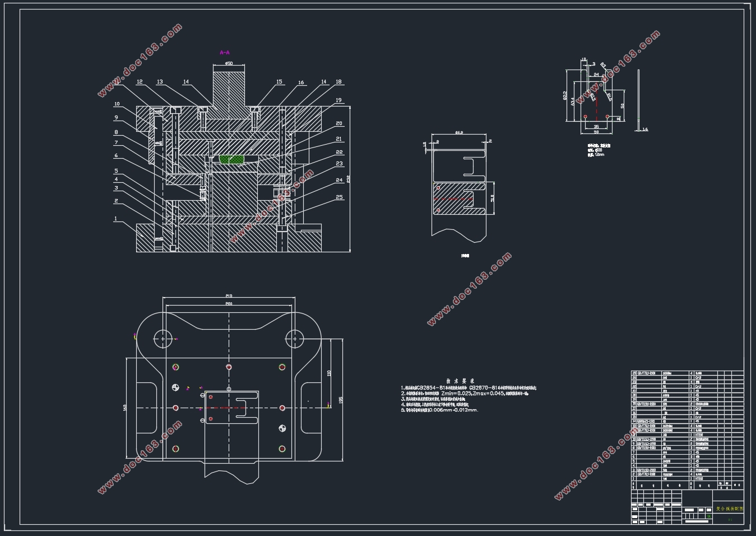Click part callout number 7
The image size is (756, 536).
click(x=116, y=143)
